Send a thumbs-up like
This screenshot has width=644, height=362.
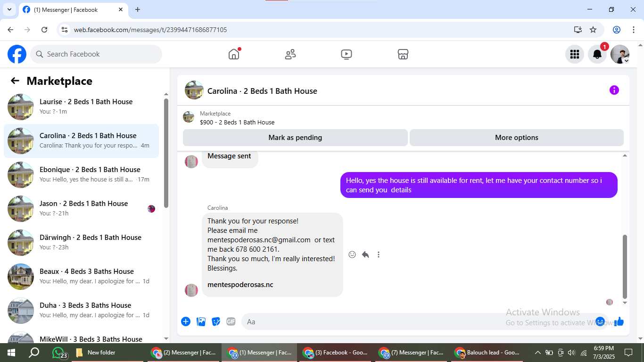(x=619, y=321)
